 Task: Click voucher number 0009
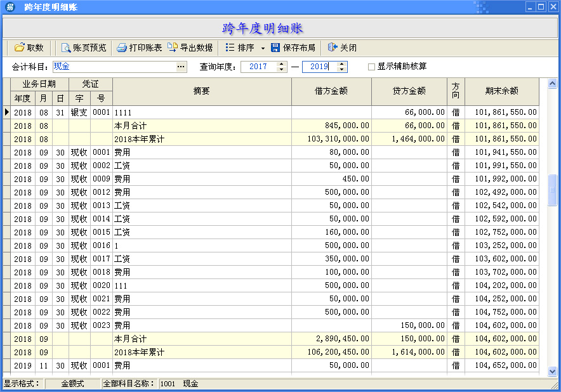(102, 179)
